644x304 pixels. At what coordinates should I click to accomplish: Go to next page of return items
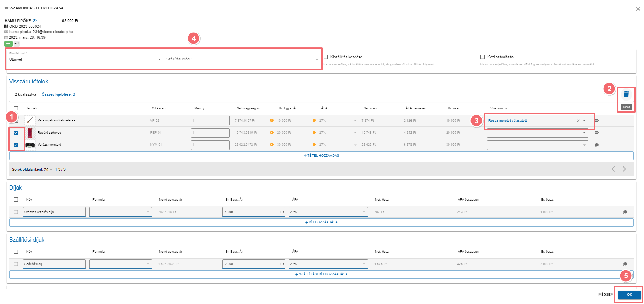click(x=624, y=169)
